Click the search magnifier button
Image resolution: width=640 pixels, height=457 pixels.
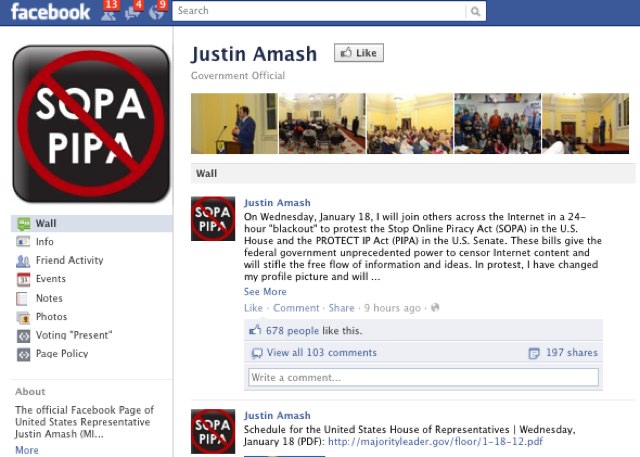[x=476, y=11]
